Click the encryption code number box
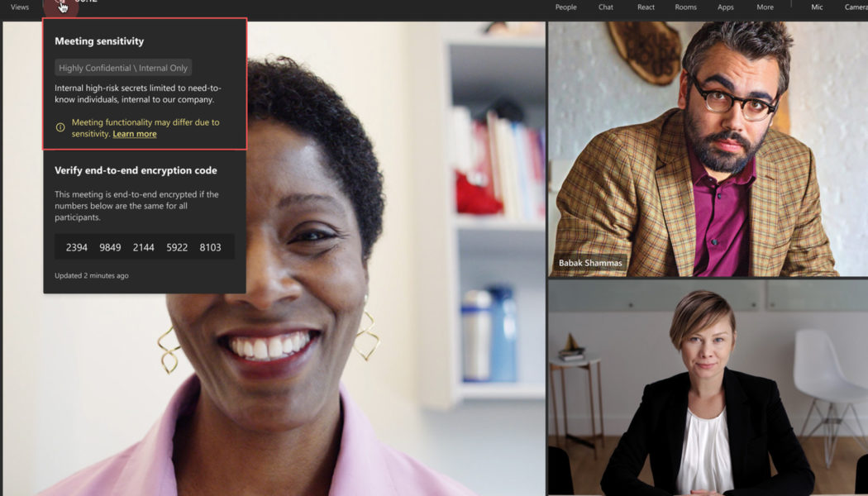 click(145, 247)
